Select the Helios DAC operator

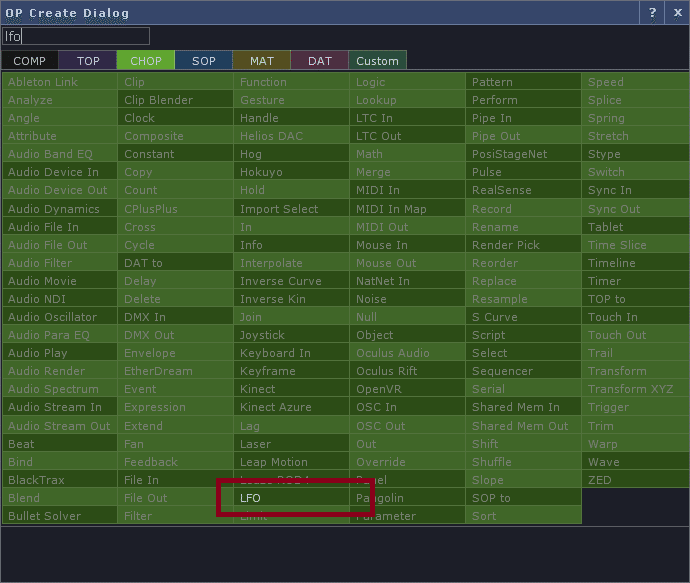(291, 136)
